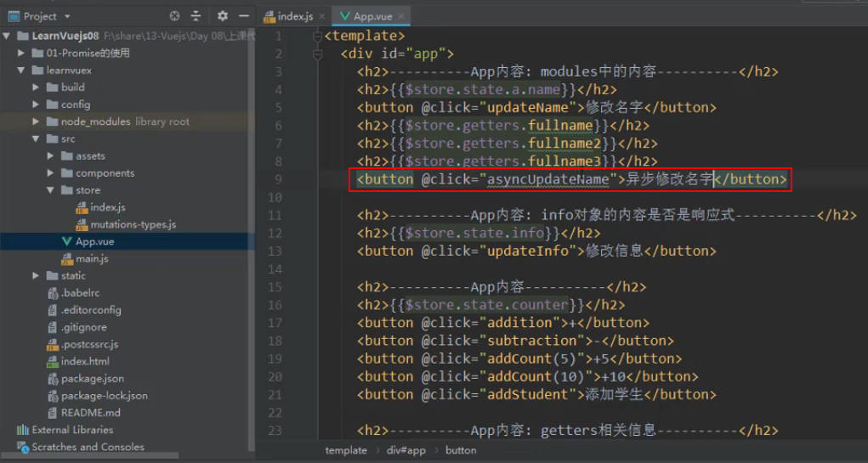Close the App.vue tab
The height and width of the screenshot is (463, 868).
[401, 16]
